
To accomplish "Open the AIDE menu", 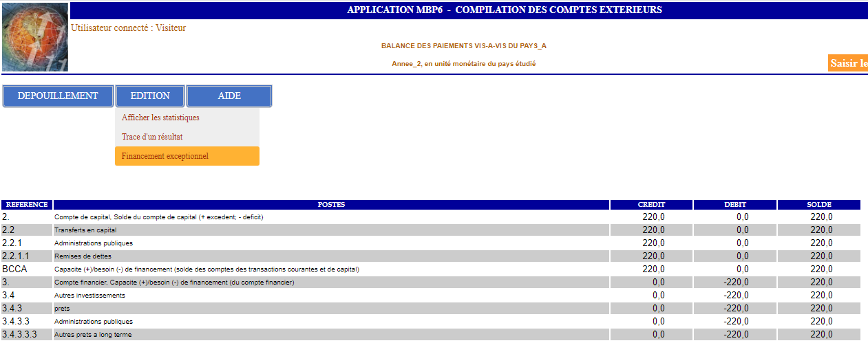I will click(x=229, y=96).
